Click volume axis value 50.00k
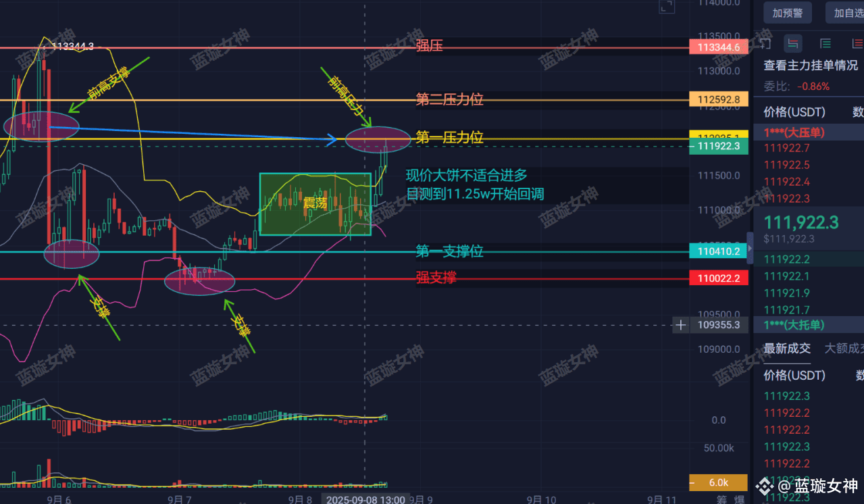Image resolution: width=864 pixels, height=504 pixels. 719,448
